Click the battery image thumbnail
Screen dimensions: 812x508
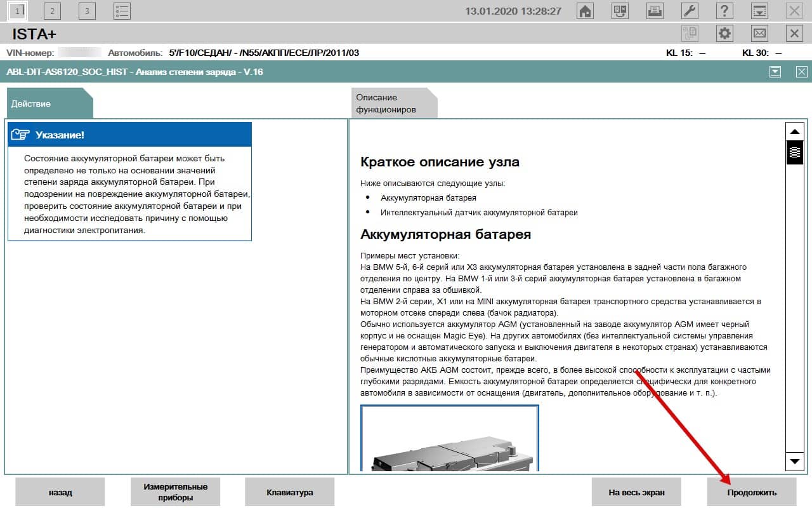click(450, 438)
